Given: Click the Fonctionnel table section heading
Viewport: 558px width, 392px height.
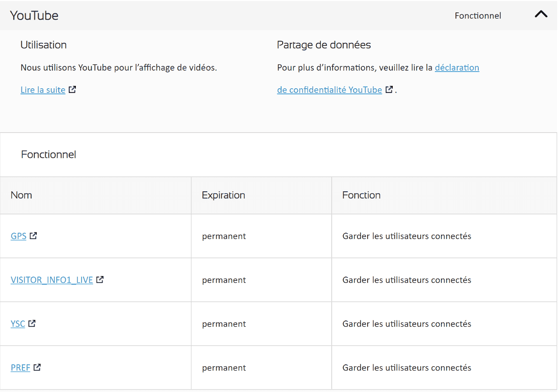Looking at the screenshot, I should tap(48, 155).
